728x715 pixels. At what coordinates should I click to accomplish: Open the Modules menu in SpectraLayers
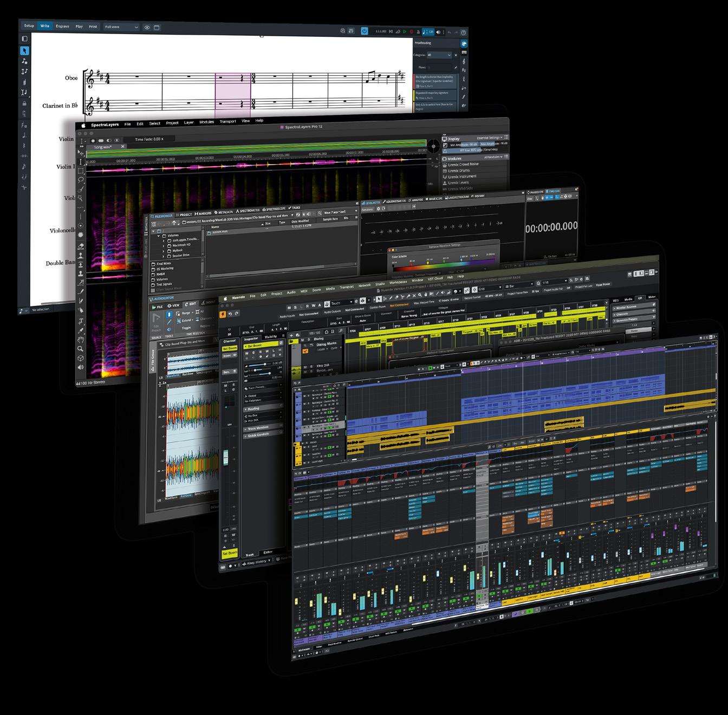[x=206, y=122]
